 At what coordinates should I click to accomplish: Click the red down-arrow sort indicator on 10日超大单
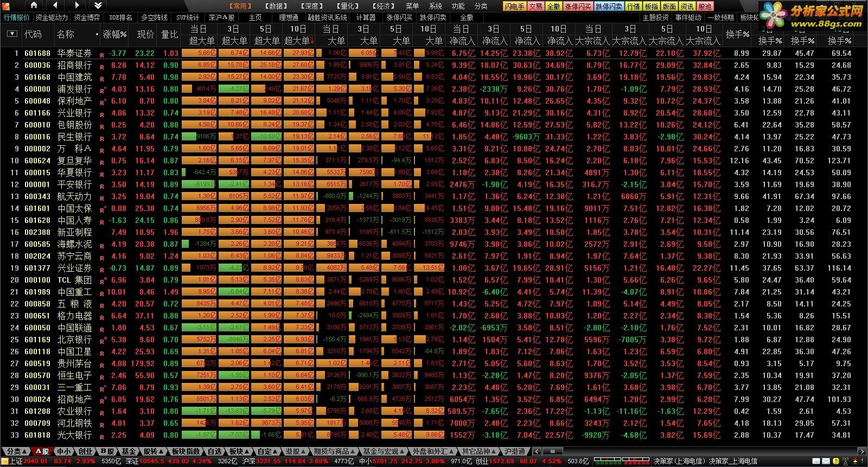pos(312,41)
